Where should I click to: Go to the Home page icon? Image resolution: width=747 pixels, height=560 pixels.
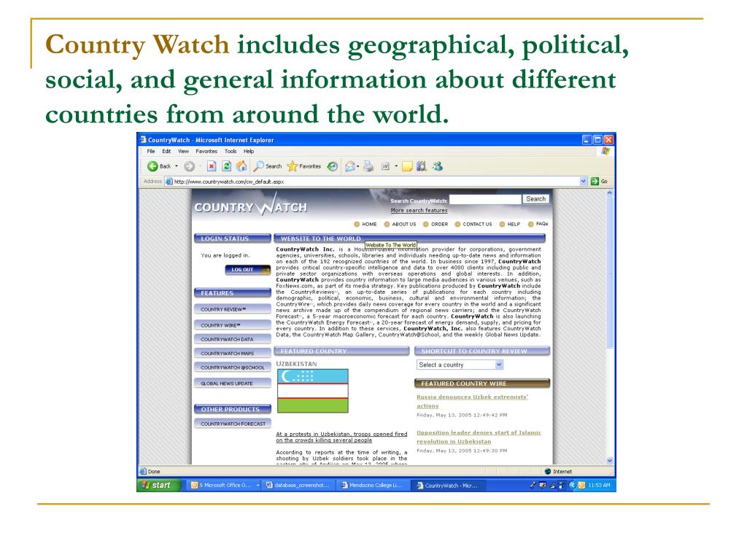(x=241, y=166)
